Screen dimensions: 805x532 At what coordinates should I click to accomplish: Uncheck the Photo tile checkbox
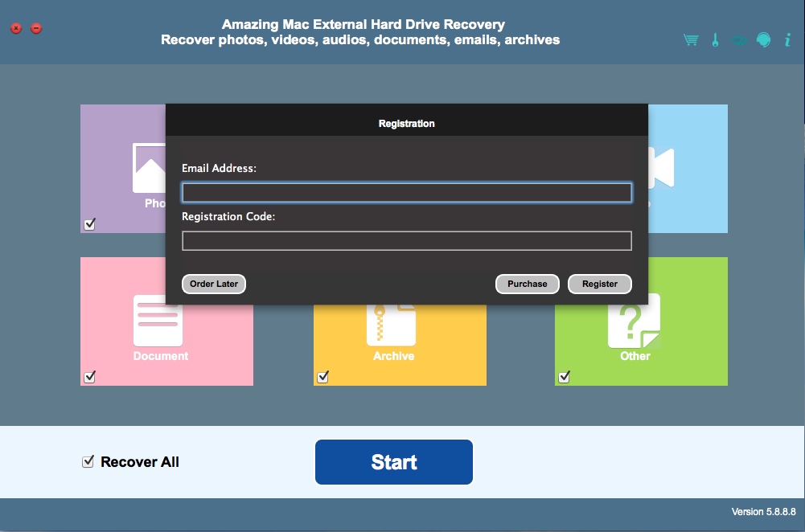tap(89, 224)
